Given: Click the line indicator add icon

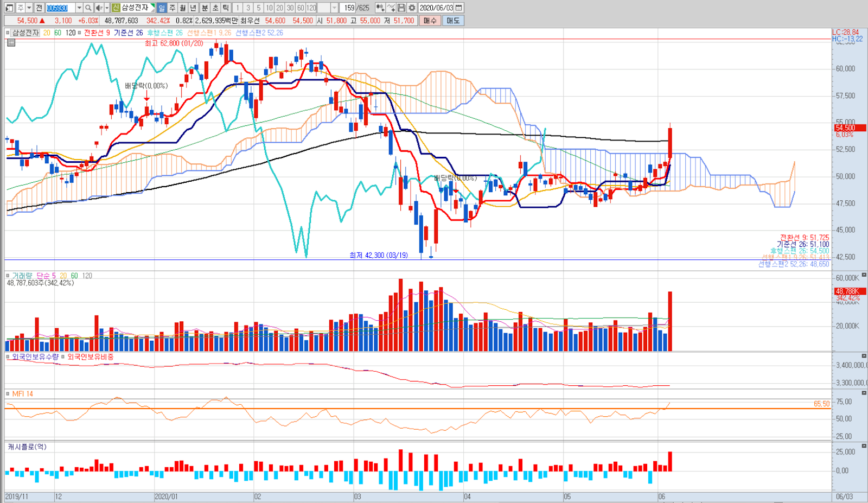Looking at the screenshot, I should click(x=391, y=8).
